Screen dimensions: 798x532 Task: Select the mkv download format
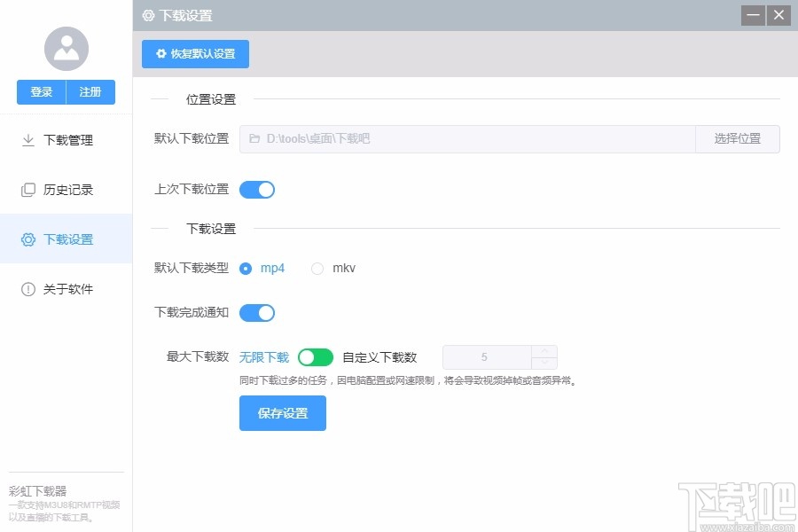(317, 268)
